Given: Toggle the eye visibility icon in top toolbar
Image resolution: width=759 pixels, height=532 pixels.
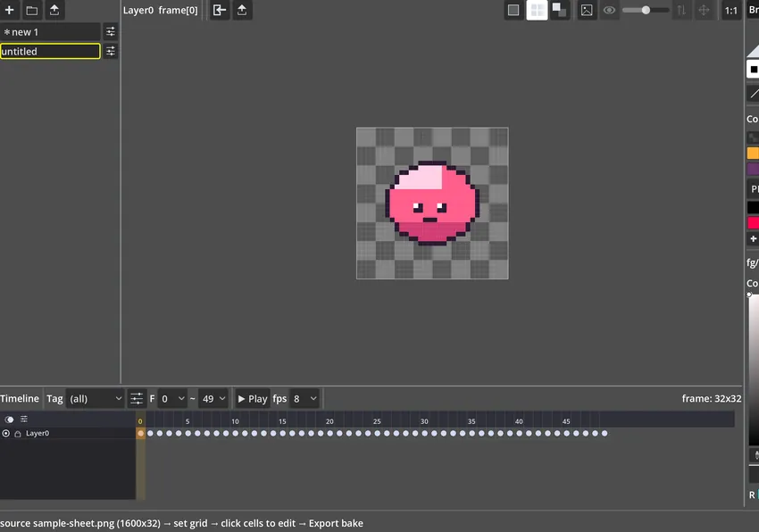Looking at the screenshot, I should click(x=609, y=10).
